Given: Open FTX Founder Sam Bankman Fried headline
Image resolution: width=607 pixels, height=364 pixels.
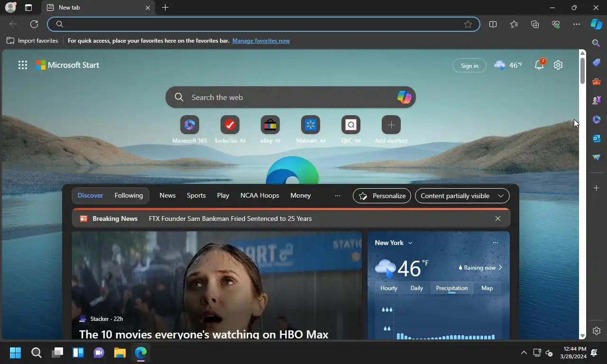Looking at the screenshot, I should pyautogui.click(x=230, y=218).
